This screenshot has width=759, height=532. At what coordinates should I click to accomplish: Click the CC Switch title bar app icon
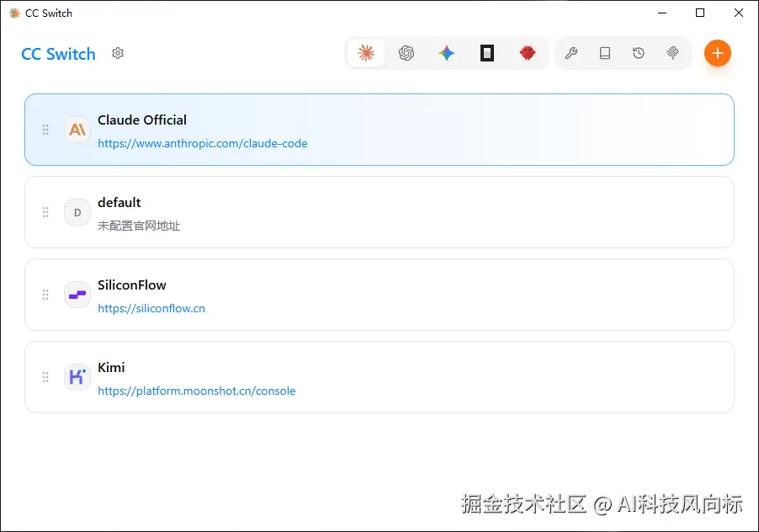pyautogui.click(x=14, y=13)
